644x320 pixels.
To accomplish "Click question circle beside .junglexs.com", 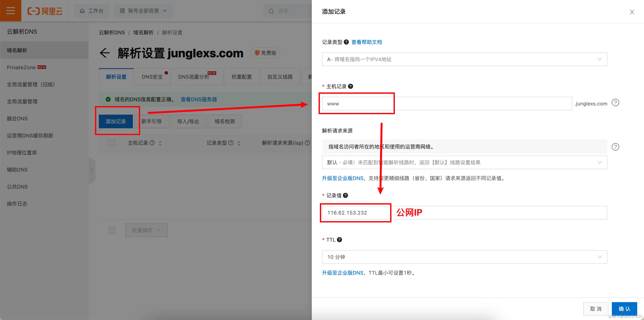I will pyautogui.click(x=615, y=103).
